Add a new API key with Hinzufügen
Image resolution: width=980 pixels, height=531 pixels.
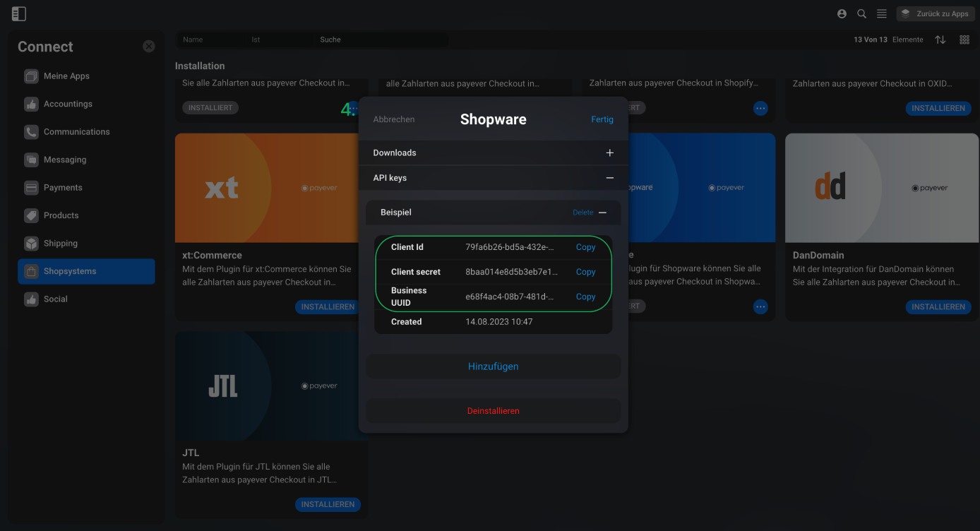(x=493, y=366)
